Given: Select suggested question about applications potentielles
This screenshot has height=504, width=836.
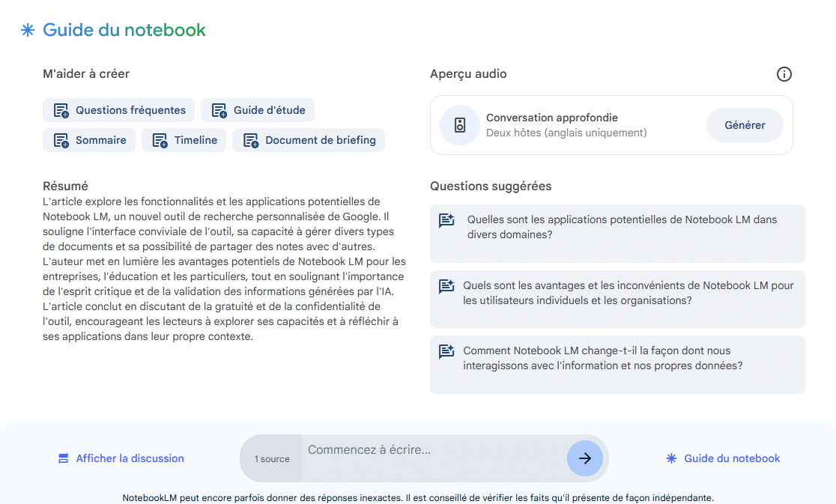Looking at the screenshot, I should tap(617, 234).
